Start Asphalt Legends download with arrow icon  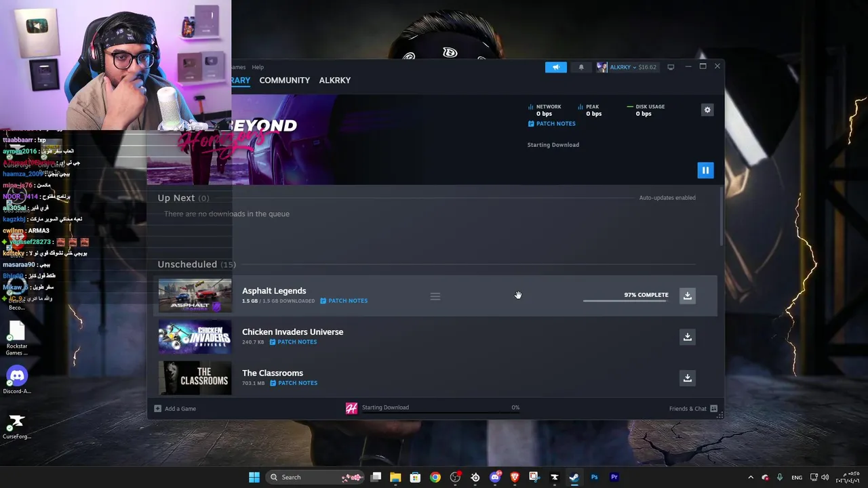click(687, 296)
